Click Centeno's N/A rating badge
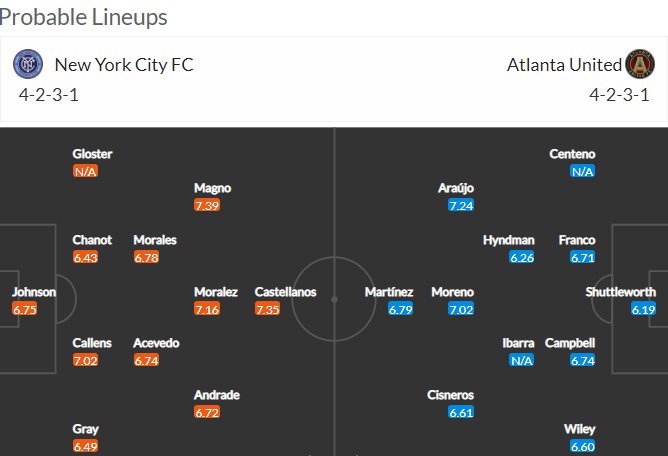The height and width of the screenshot is (456, 668). [582, 171]
